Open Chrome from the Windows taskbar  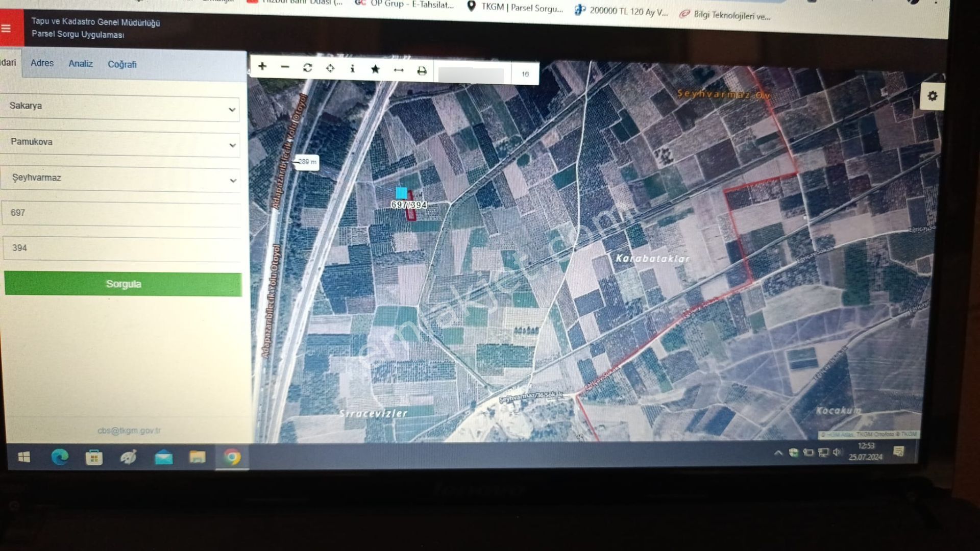[x=232, y=458]
